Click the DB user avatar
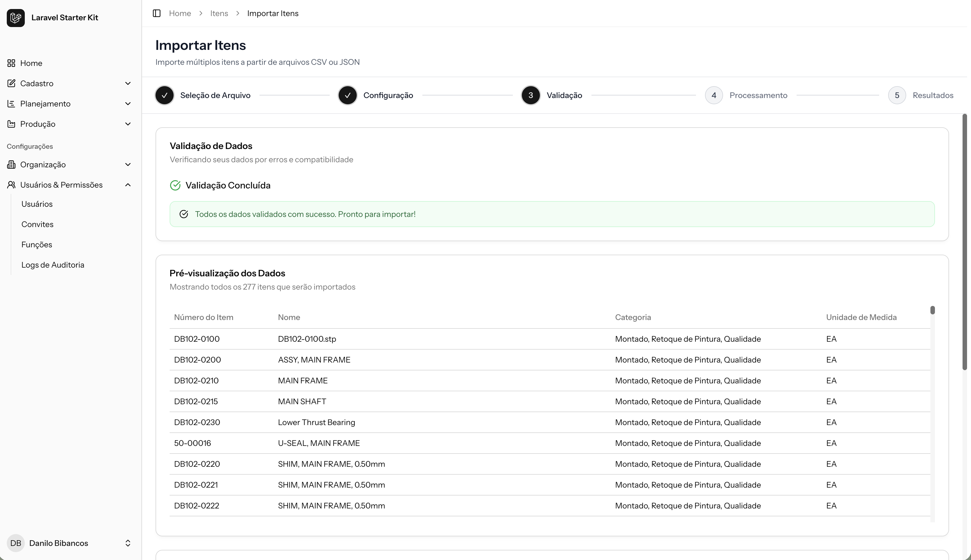 coord(16,543)
